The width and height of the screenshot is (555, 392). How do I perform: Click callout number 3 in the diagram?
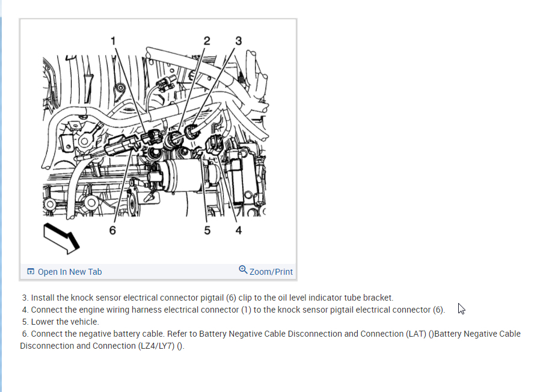coord(239,41)
